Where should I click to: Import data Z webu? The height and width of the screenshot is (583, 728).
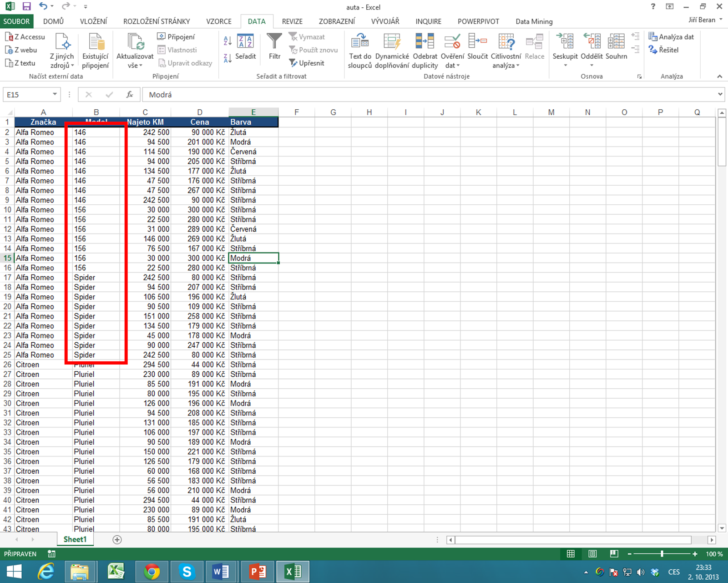tap(21, 50)
